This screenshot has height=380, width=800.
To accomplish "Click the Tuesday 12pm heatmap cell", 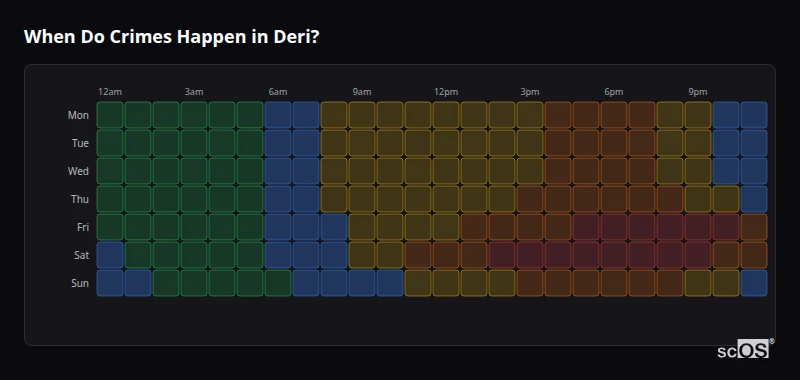I will pyautogui.click(x=446, y=143).
